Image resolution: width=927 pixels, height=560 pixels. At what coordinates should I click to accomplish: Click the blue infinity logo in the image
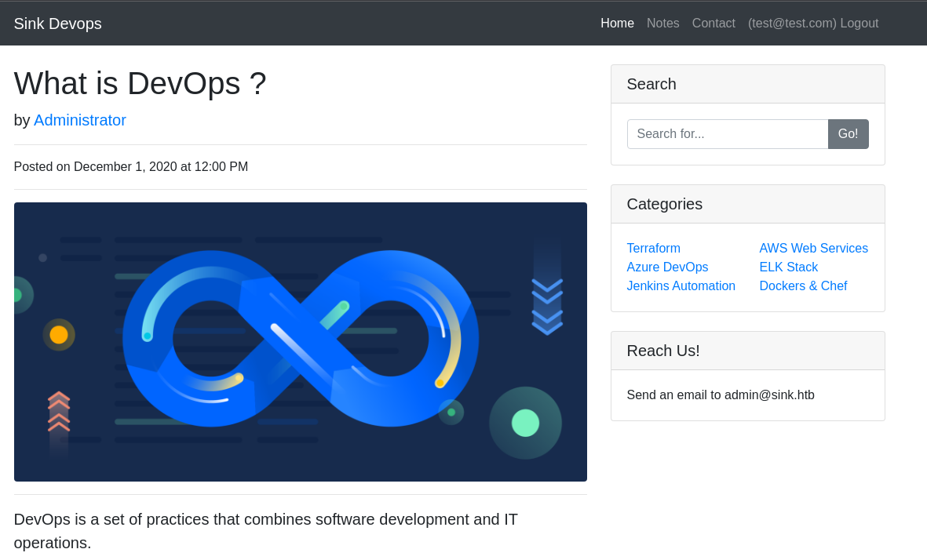point(301,338)
